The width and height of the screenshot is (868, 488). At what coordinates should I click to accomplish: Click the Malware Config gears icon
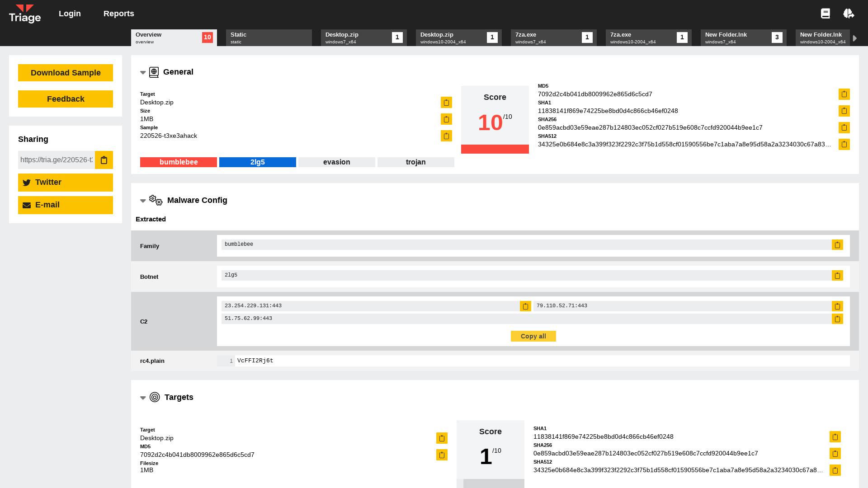point(156,200)
